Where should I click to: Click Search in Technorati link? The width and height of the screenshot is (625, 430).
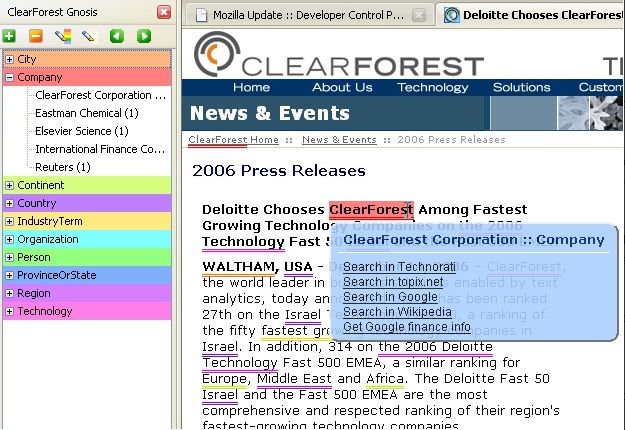click(399, 267)
